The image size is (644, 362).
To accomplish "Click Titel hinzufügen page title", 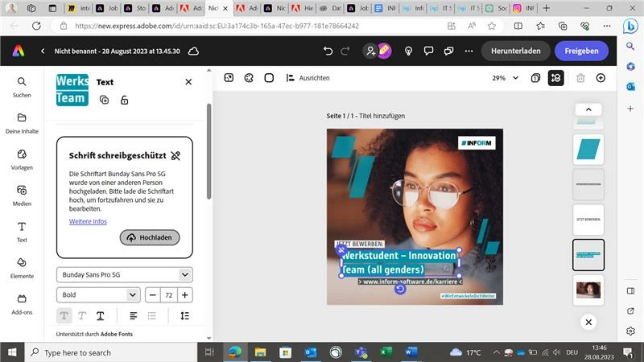I will click(382, 116).
